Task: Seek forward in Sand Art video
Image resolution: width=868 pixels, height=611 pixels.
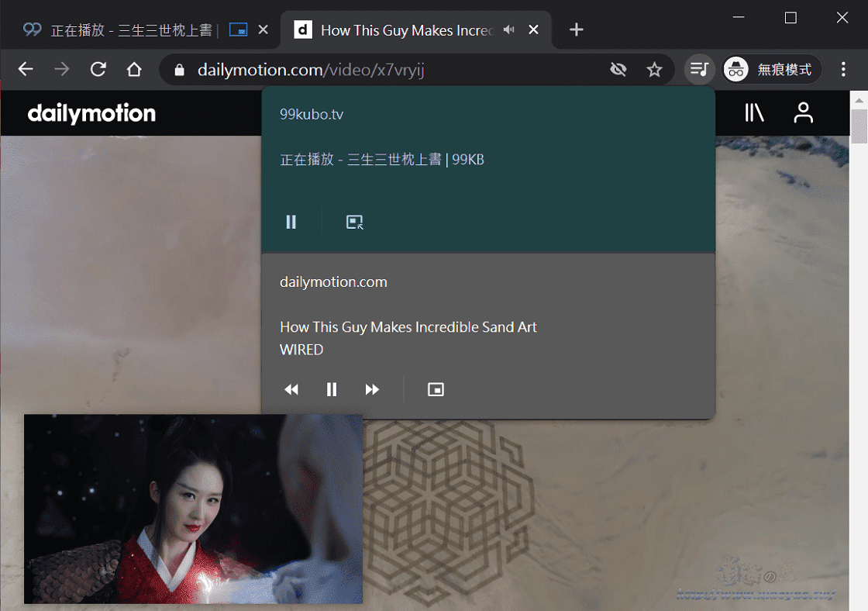Action: click(x=372, y=390)
